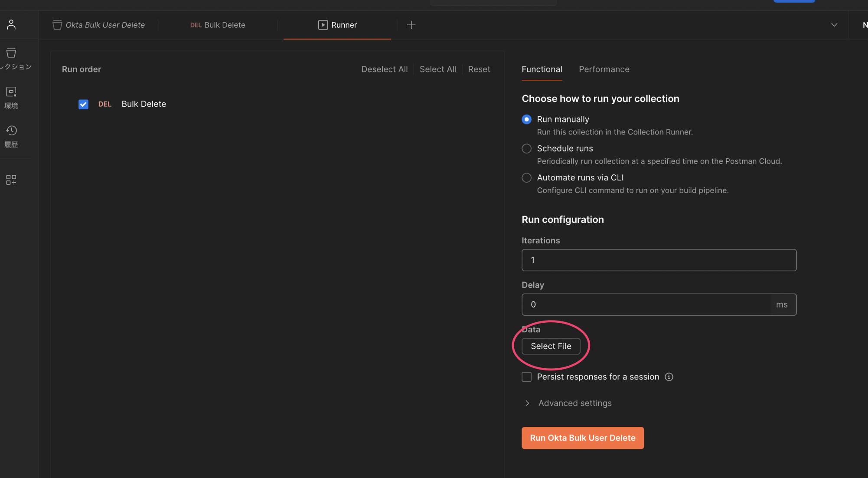Open a new tab with the plus icon
Screen dimensions: 868x478
[411, 25]
